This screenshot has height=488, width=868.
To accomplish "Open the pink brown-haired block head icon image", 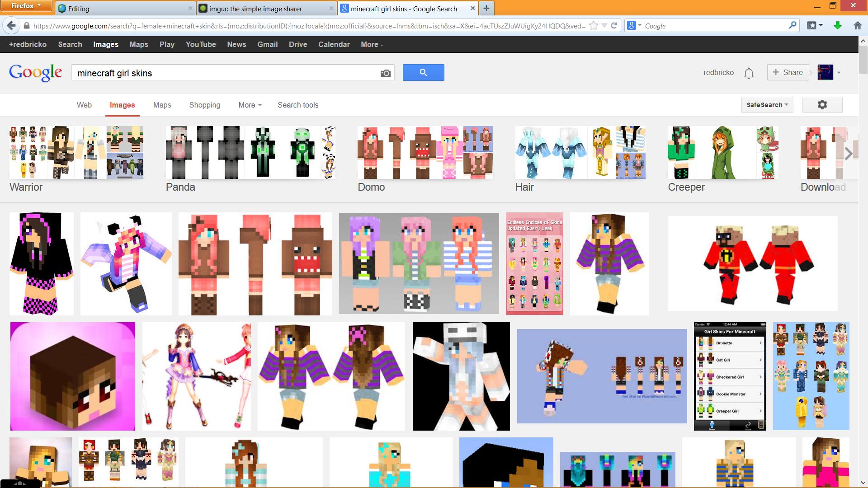I will 73,376.
